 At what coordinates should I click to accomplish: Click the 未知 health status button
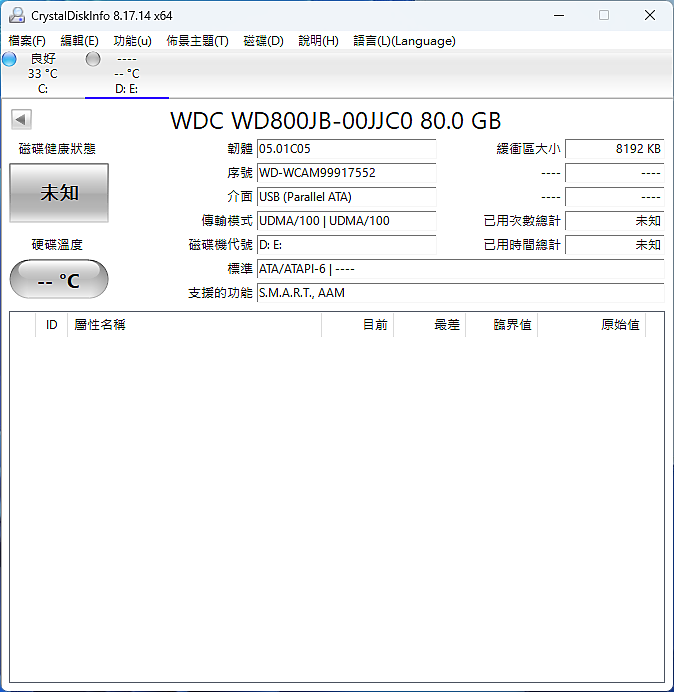tap(59, 193)
